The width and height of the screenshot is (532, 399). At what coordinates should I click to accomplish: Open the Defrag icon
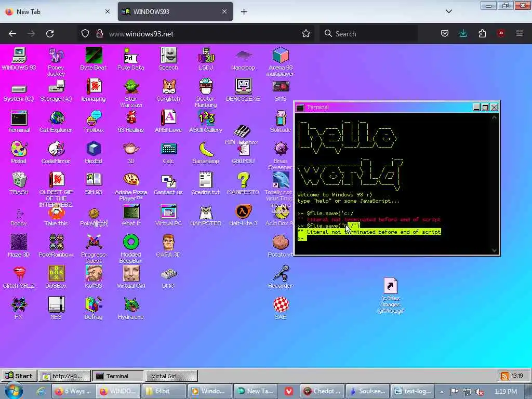click(94, 308)
